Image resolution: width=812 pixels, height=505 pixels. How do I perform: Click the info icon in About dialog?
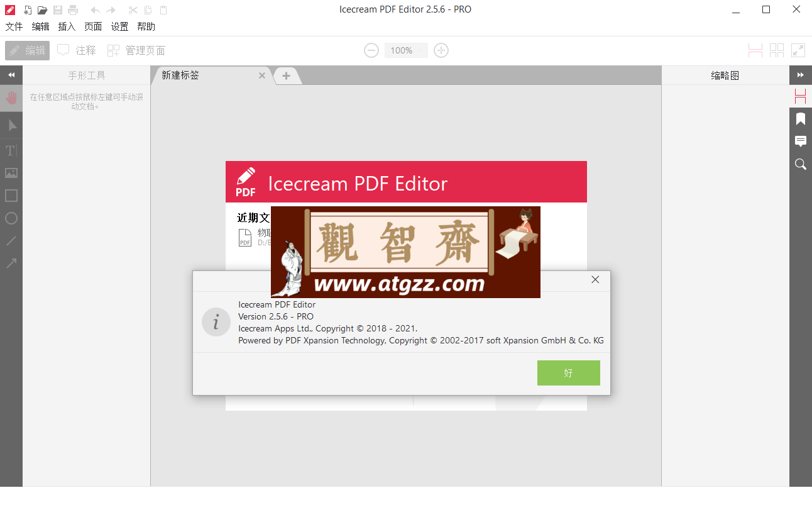[216, 322]
